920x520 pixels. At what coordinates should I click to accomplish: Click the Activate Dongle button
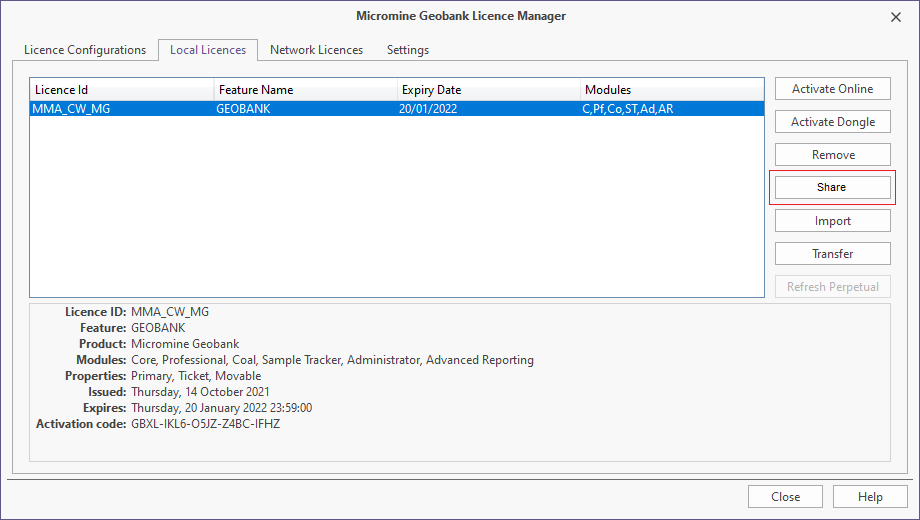(833, 121)
